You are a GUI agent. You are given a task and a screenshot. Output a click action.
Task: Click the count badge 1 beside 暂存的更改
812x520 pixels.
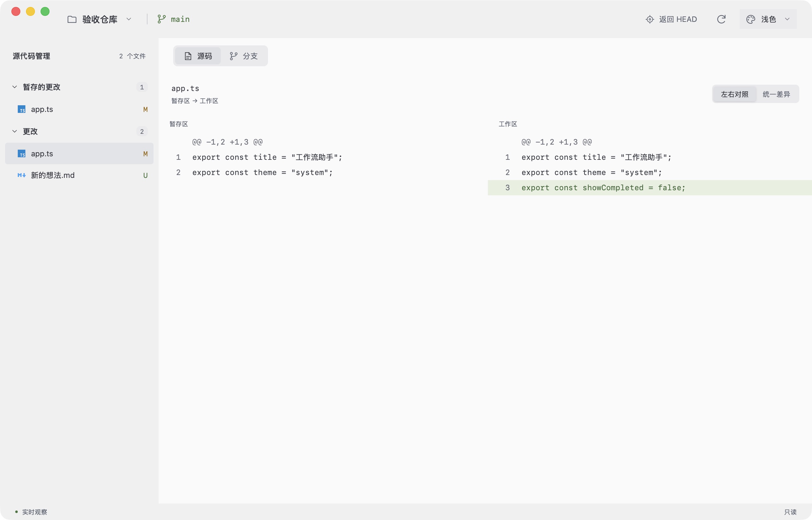(x=142, y=87)
